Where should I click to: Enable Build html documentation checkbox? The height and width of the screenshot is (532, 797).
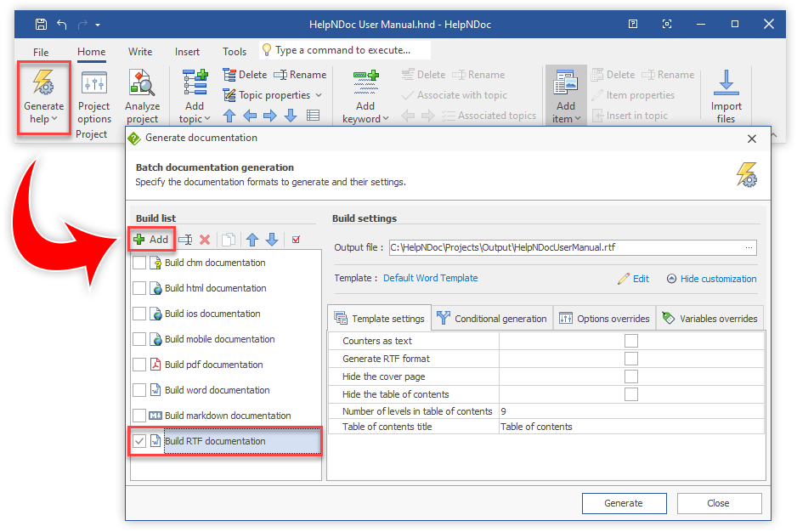[x=139, y=288]
